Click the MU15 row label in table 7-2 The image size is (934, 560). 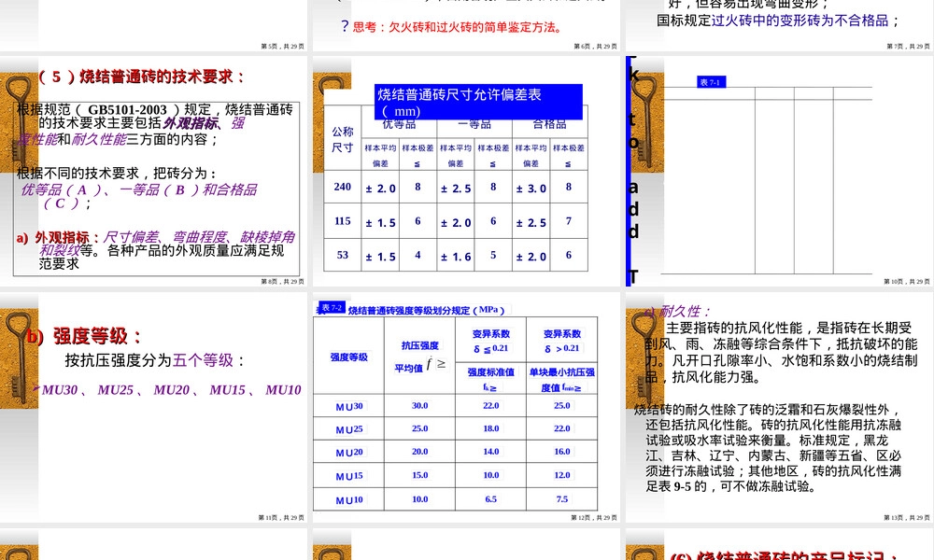click(349, 476)
